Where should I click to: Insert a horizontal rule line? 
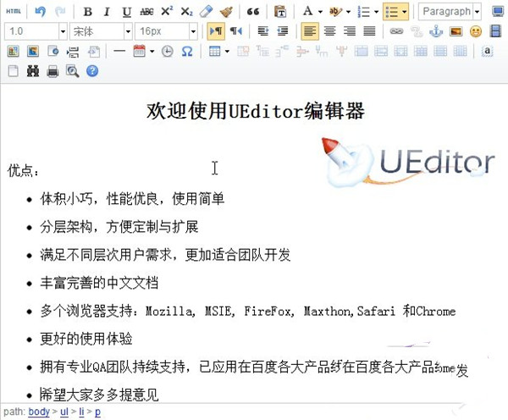[x=119, y=51]
